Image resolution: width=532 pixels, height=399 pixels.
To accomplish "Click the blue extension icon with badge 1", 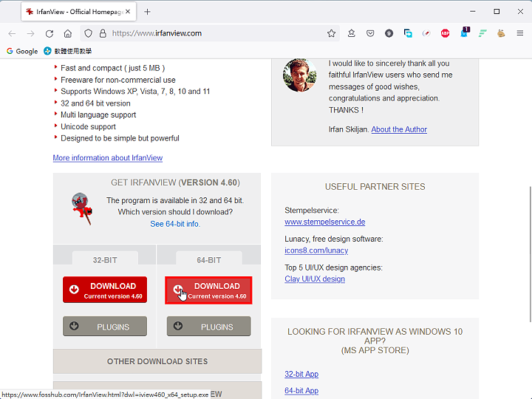I will (465, 33).
